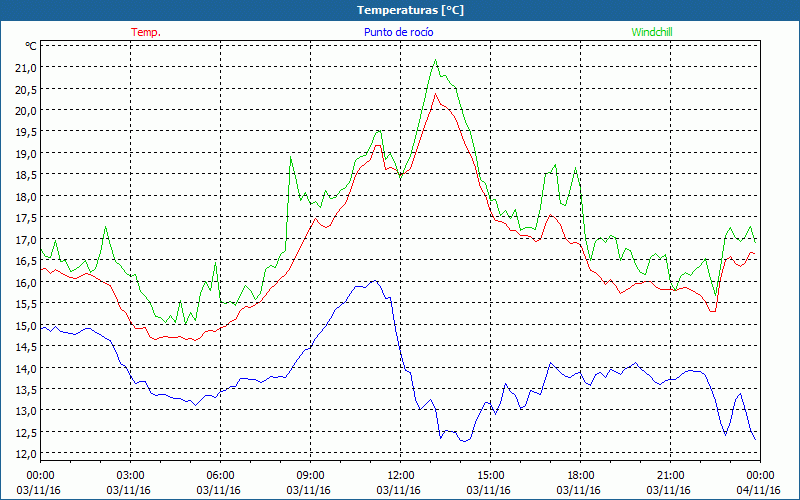Select the green 'Windchill' legend label
The width and height of the screenshot is (800, 500).
click(x=652, y=32)
